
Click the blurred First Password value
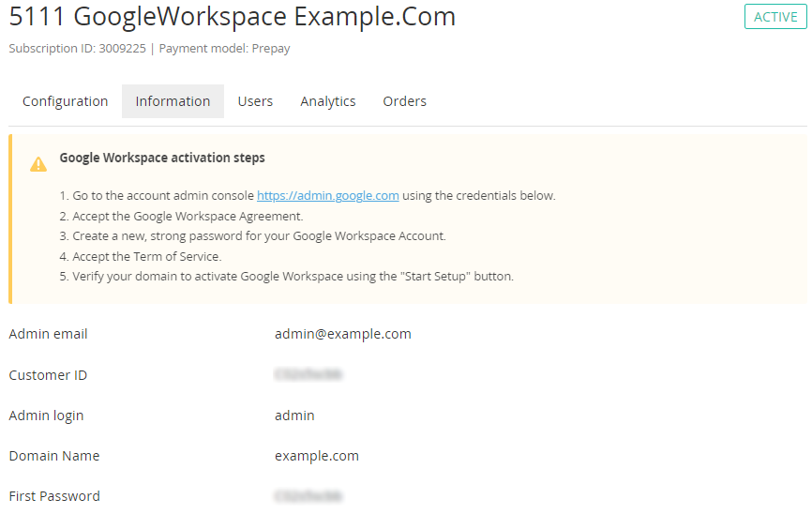pyautogui.click(x=308, y=496)
